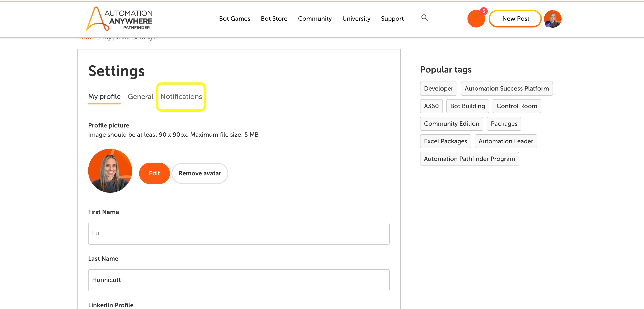
Task: Click into the First Name field
Action: point(239,233)
